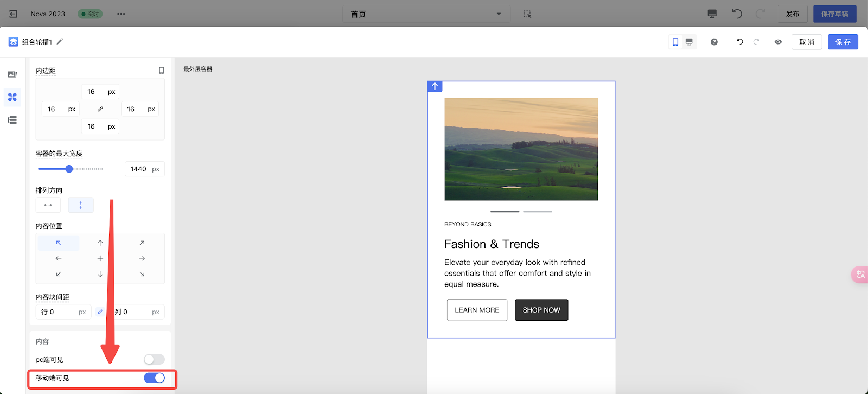Click the eye preview icon
This screenshot has height=394, width=868.
778,42
